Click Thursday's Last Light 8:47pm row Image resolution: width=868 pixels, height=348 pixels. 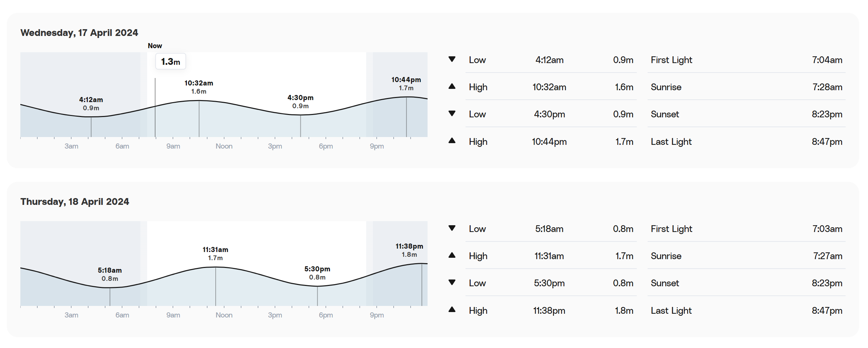746,310
